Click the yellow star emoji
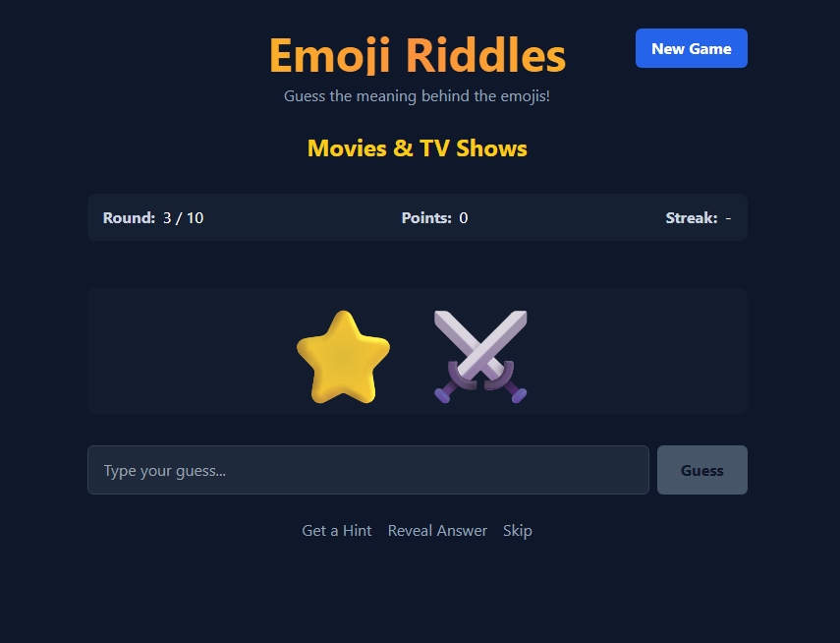Screen dimensions: 840x643 [x=344, y=357]
